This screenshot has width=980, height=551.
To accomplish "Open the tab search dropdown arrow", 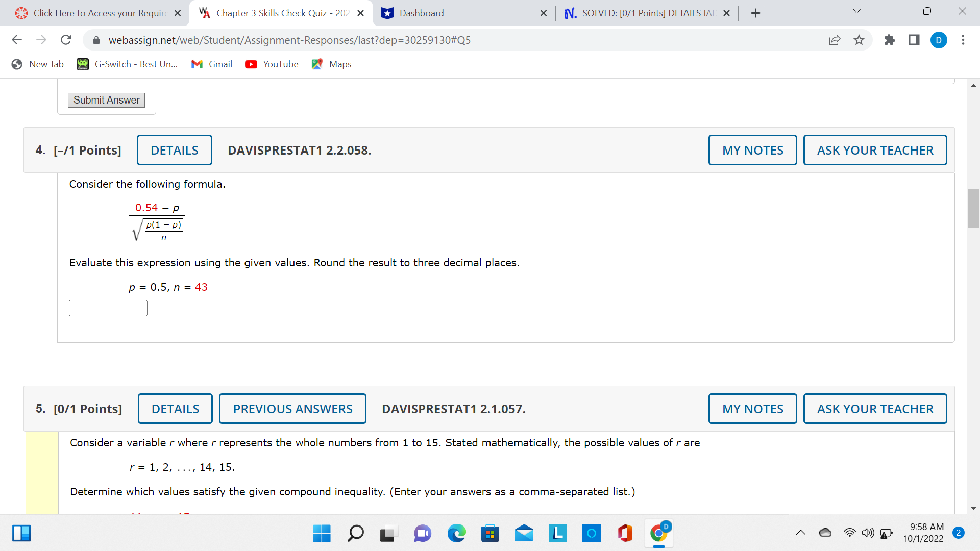I will click(x=856, y=11).
